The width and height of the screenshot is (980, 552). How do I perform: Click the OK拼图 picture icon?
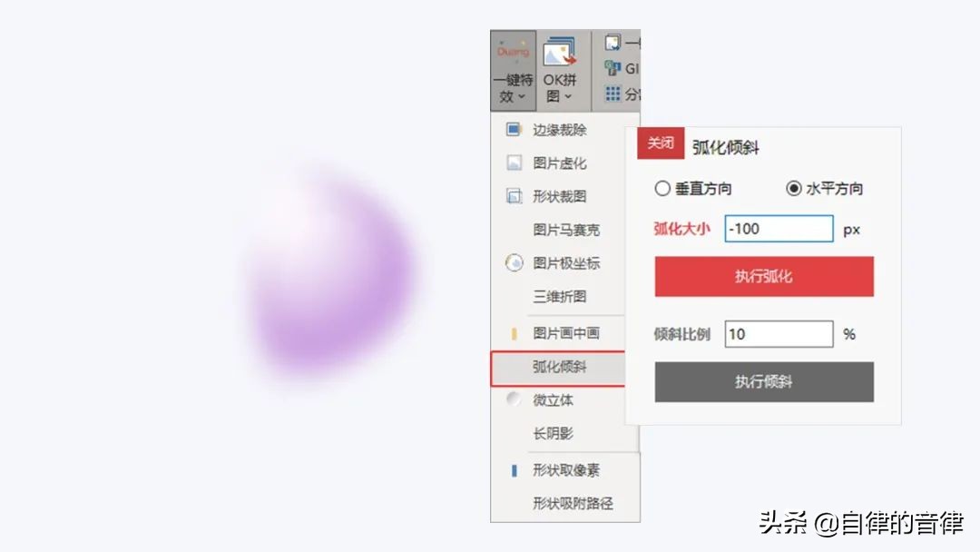click(x=559, y=52)
